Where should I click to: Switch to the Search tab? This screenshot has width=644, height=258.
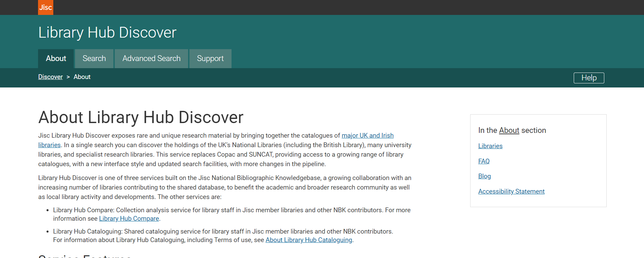click(94, 59)
